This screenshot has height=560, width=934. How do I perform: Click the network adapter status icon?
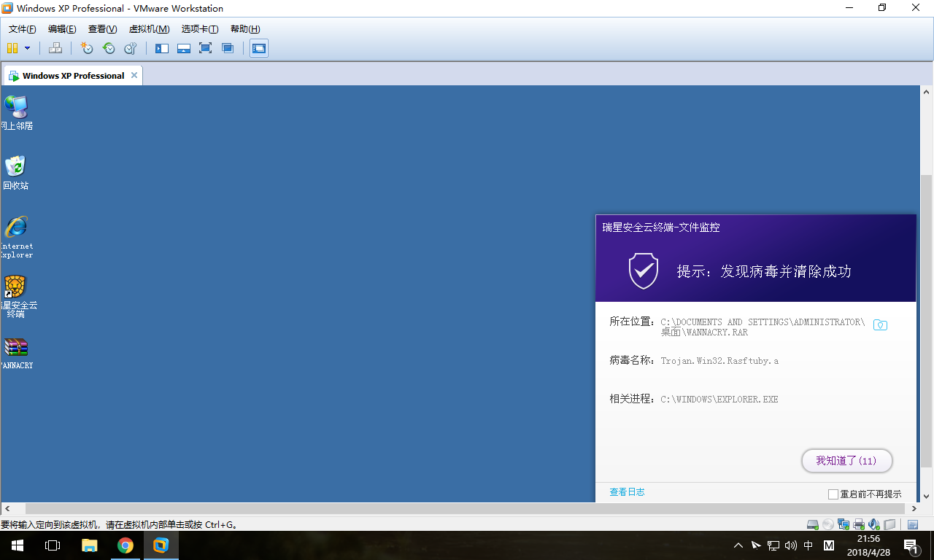coord(844,524)
